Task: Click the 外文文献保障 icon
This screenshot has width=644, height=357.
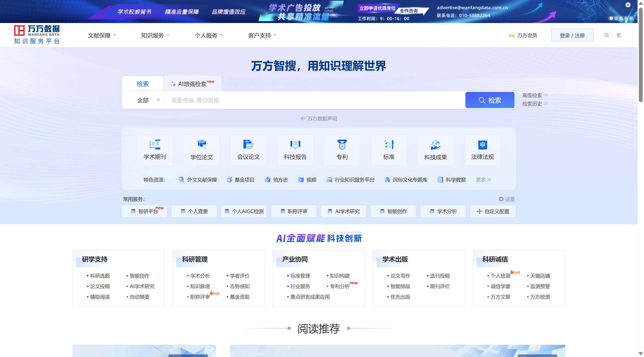Action: point(181,179)
